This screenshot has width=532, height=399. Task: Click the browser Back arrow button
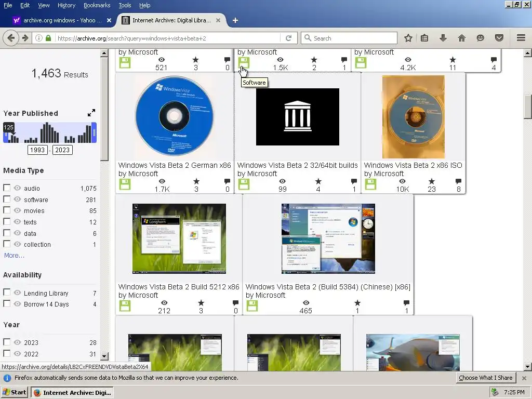pos(11,38)
